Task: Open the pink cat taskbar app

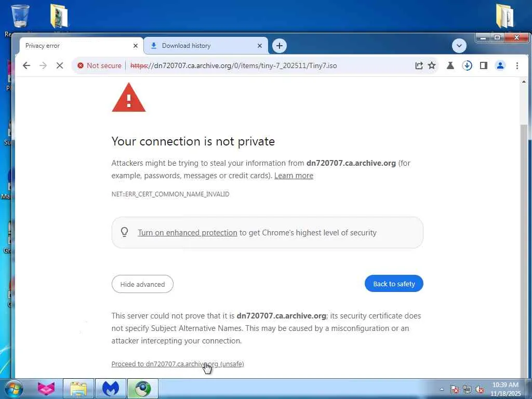Action: point(46,389)
